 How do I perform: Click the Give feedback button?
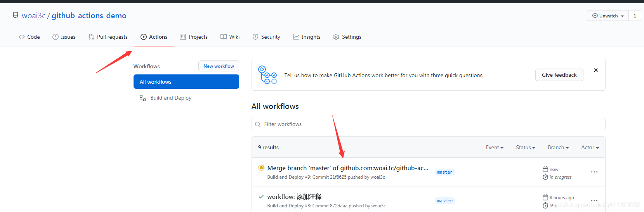[x=559, y=75]
